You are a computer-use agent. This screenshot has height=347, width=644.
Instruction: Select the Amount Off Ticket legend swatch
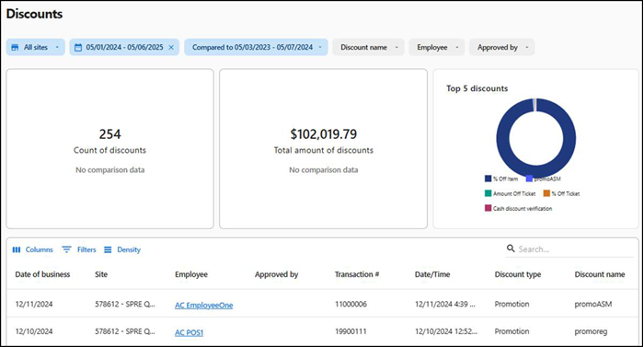488,193
